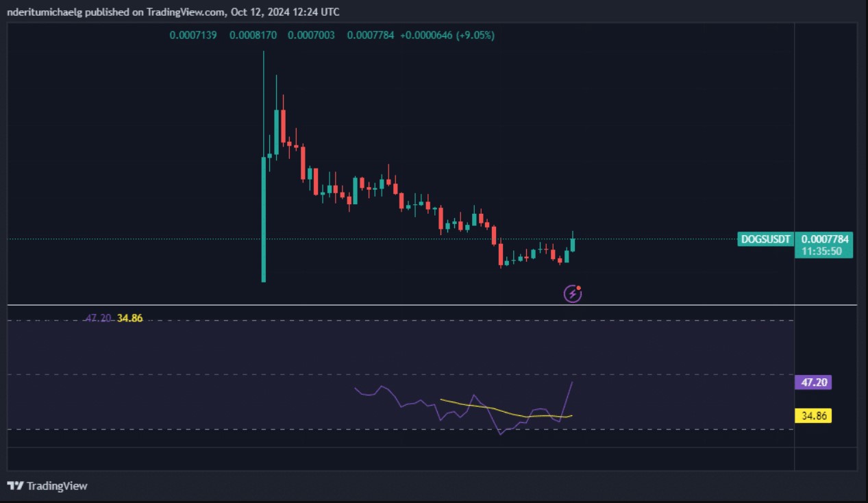Click the yellow 34.86 value in indicator legend
Viewport: 868px width, 503px height.
pyautogui.click(x=129, y=319)
